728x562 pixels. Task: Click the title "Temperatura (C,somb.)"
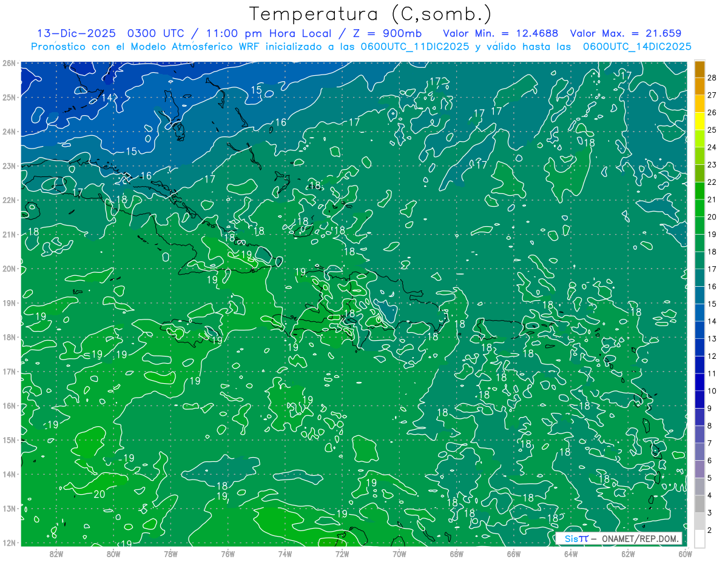point(370,14)
